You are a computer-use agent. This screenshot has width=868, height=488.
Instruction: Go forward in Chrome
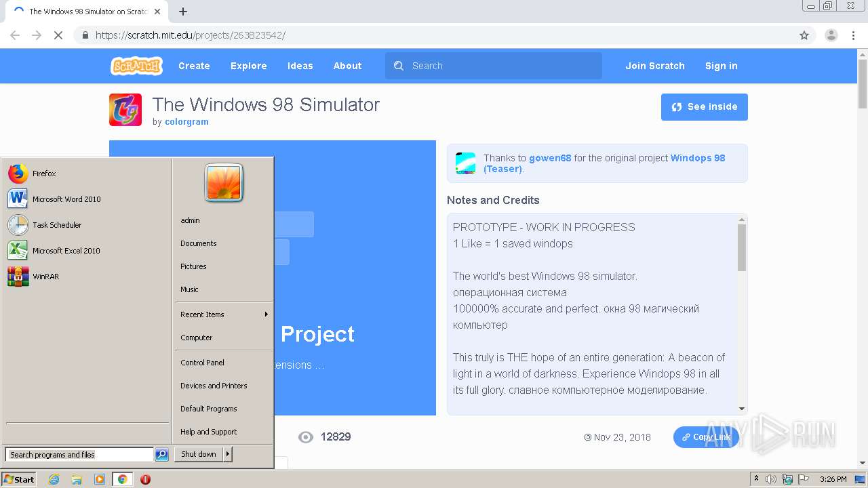tap(37, 35)
